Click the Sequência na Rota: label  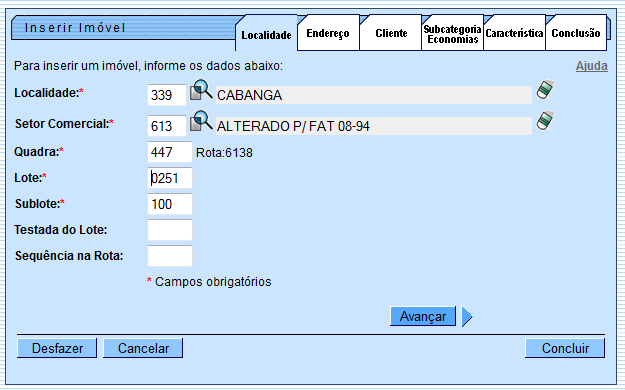(x=69, y=256)
